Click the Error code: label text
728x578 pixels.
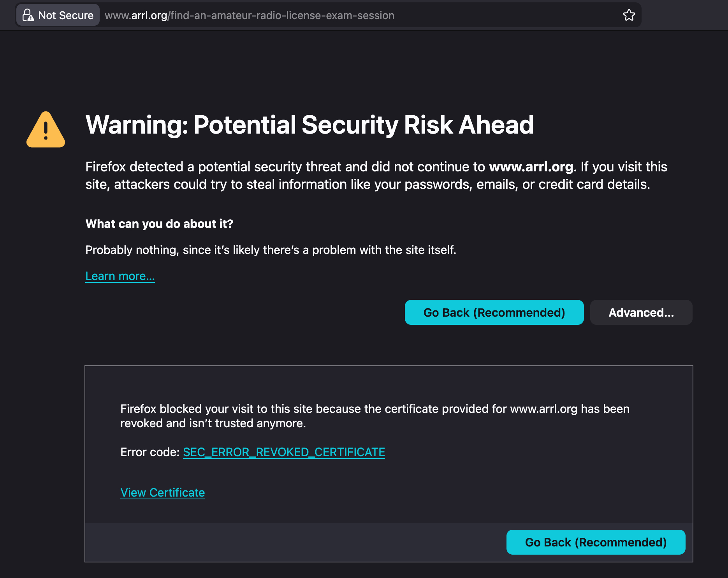tap(150, 452)
